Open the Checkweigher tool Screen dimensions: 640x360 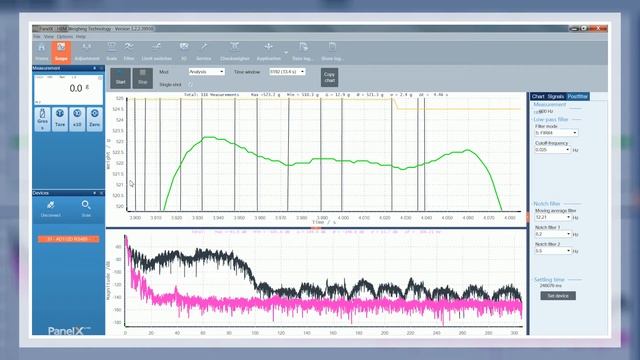tap(235, 52)
